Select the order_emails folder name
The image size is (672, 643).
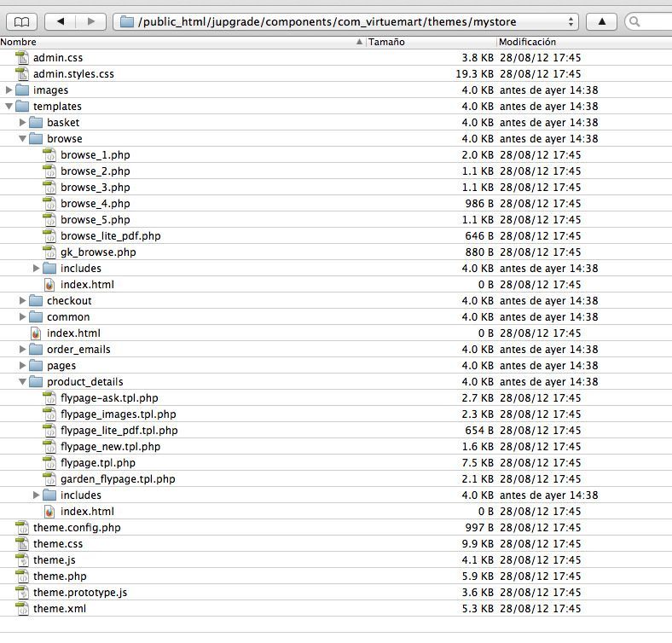78,350
